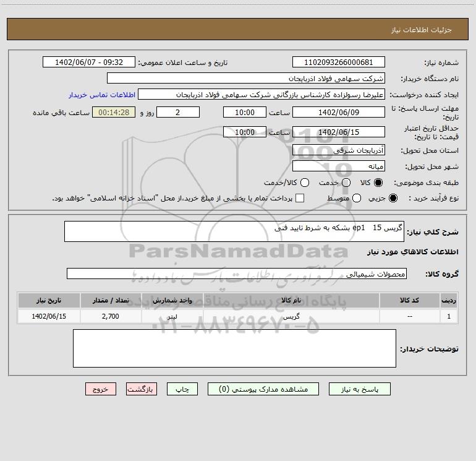The height and width of the screenshot is (461, 476).
Task: Click the response deadline hour field
Action: [245, 112]
